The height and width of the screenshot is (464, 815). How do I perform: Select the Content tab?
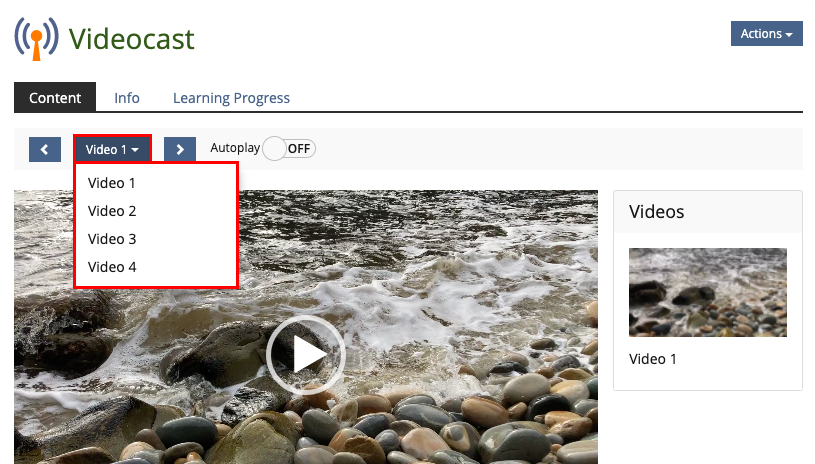click(55, 97)
